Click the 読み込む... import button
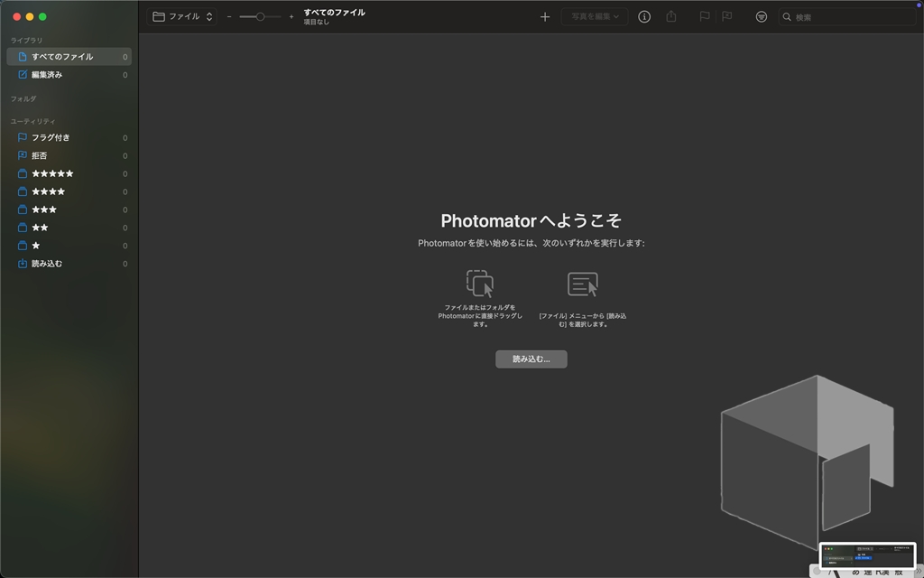 point(531,359)
